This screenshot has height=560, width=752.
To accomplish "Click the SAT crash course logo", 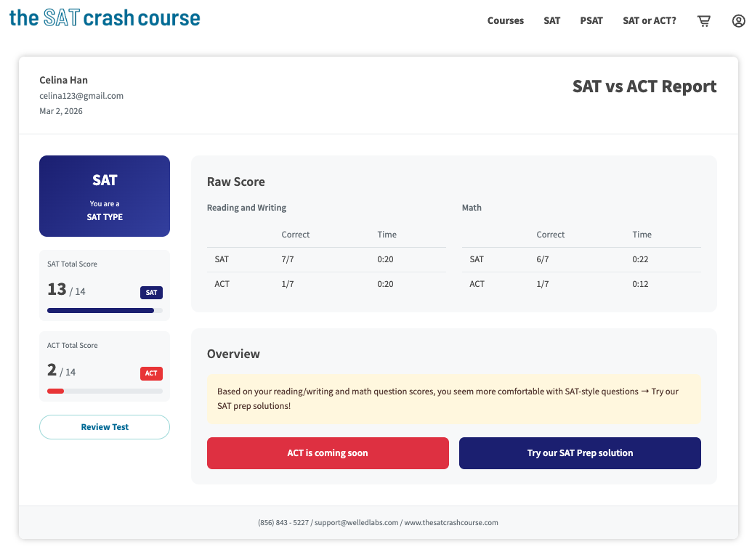I will pos(105,17).
